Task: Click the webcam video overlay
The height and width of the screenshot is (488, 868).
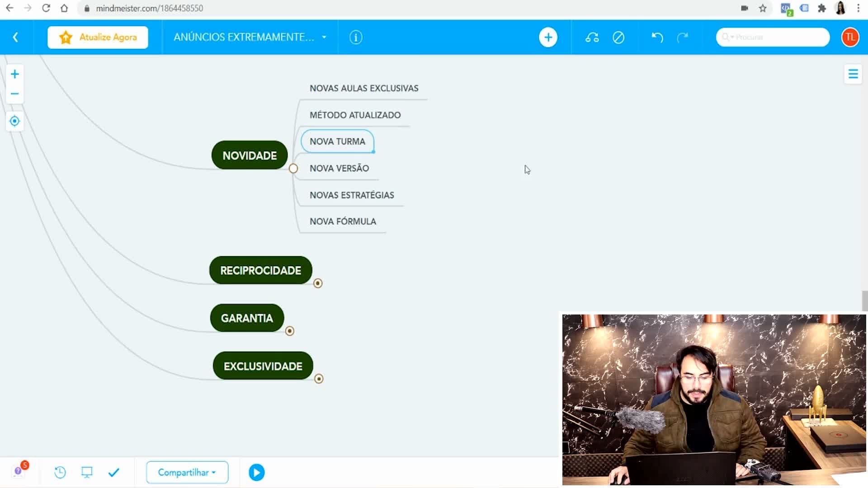Action: tap(714, 399)
